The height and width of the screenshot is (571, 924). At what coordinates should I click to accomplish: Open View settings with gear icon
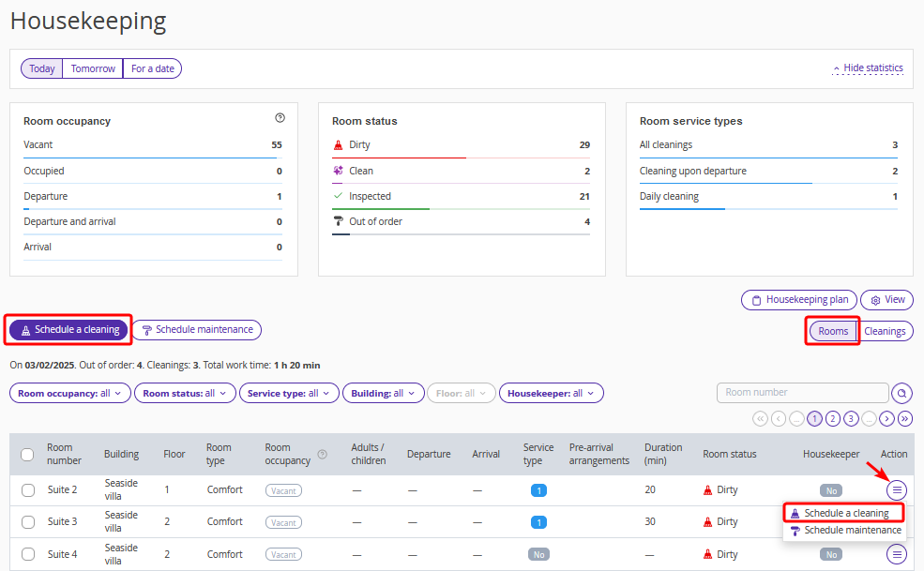[x=886, y=300]
